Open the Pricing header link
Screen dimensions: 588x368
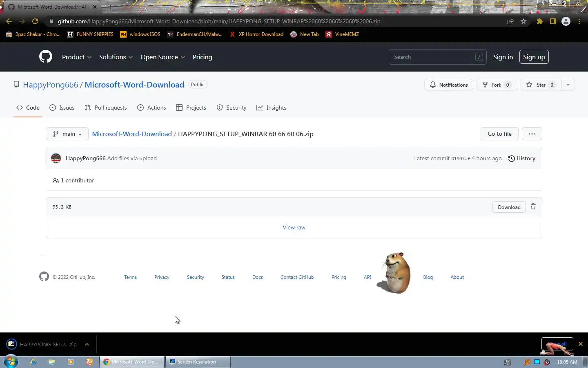(202, 57)
